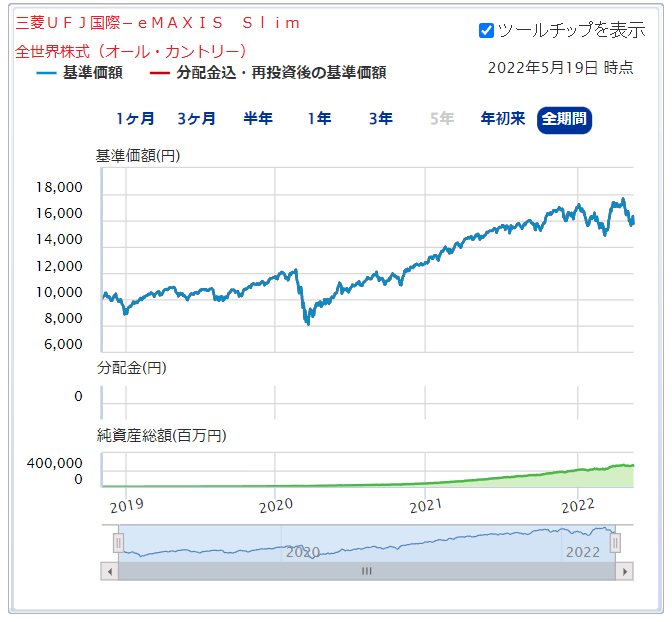Click the navigator mini chart near 2020
Image resolution: width=672 pixels, height=622 pixels.
(302, 548)
